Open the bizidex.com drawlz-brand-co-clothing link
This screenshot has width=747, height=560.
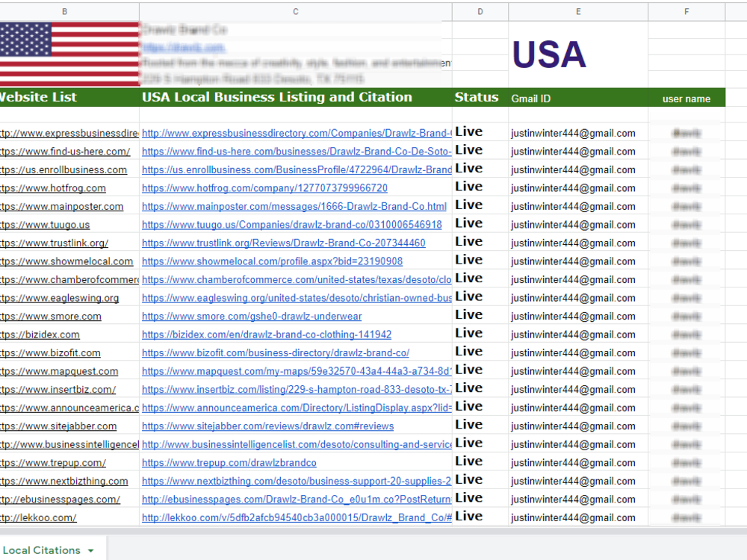point(267,335)
